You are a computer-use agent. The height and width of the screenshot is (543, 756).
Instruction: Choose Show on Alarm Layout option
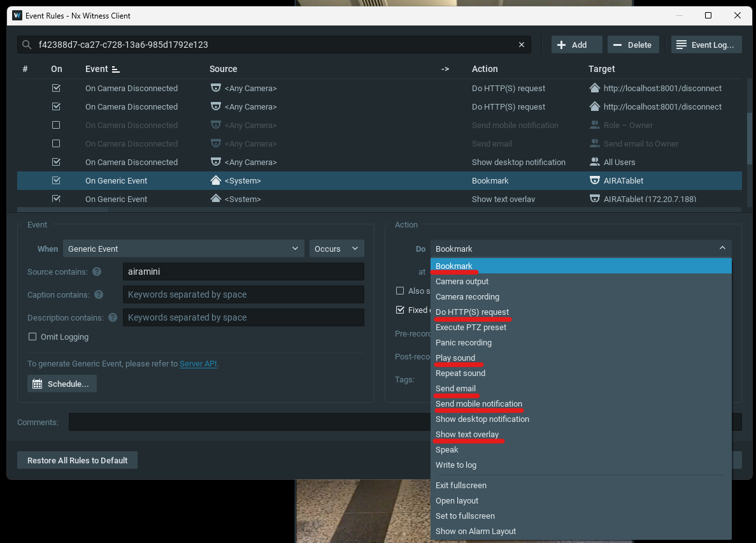click(475, 531)
